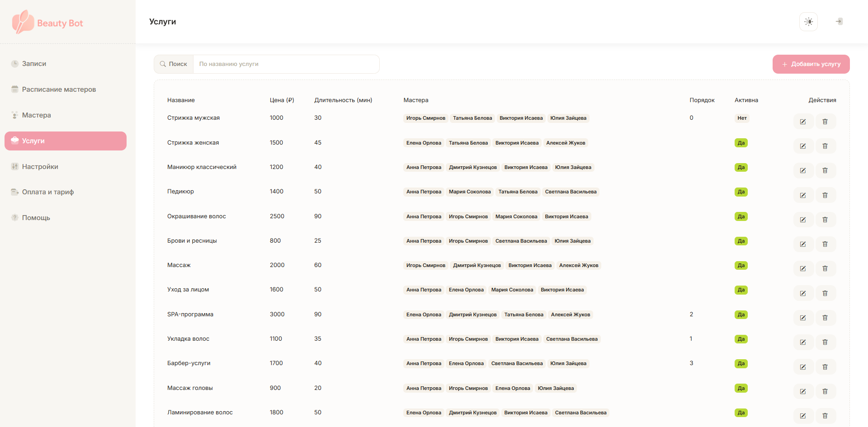Open the Помощь section
The height and width of the screenshot is (427, 868).
(x=36, y=218)
